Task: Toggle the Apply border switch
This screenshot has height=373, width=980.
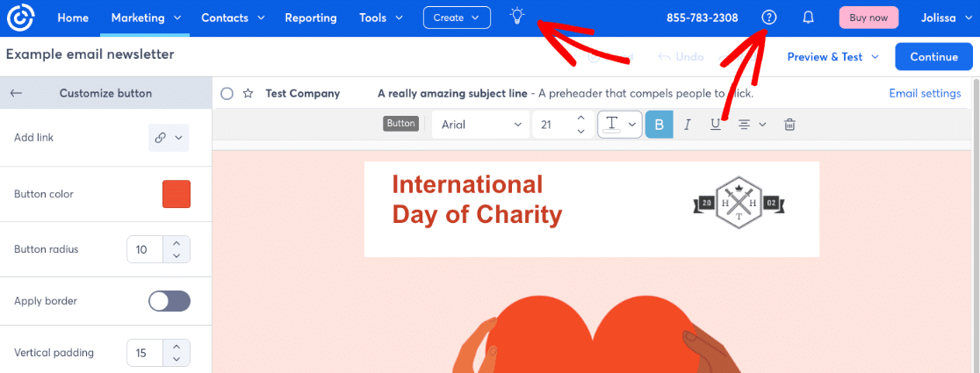Action: point(169,301)
